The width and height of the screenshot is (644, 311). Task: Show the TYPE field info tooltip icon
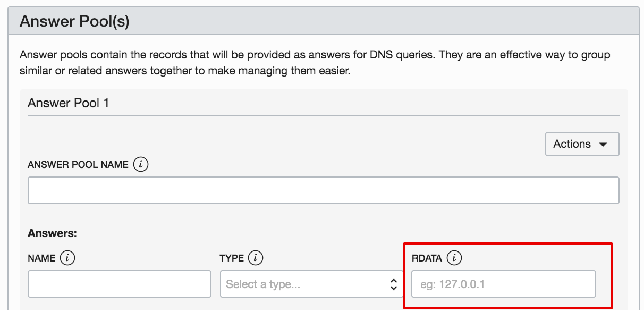click(x=256, y=258)
